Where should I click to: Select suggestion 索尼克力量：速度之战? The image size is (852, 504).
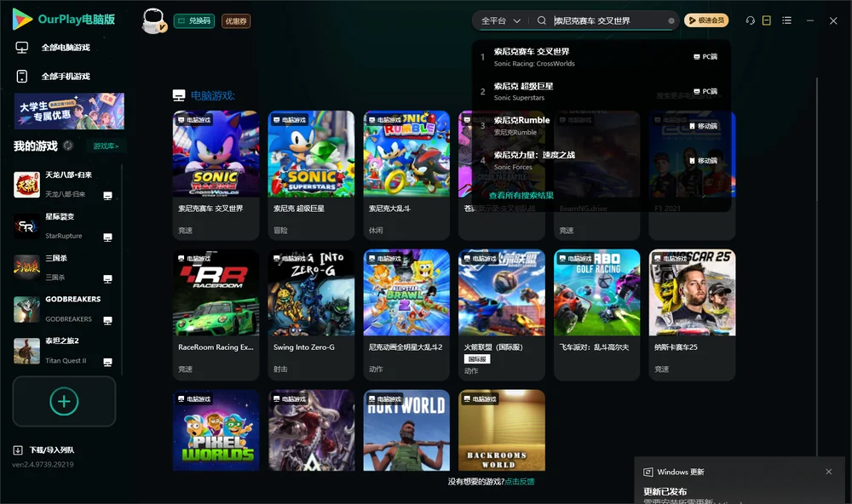[601, 160]
